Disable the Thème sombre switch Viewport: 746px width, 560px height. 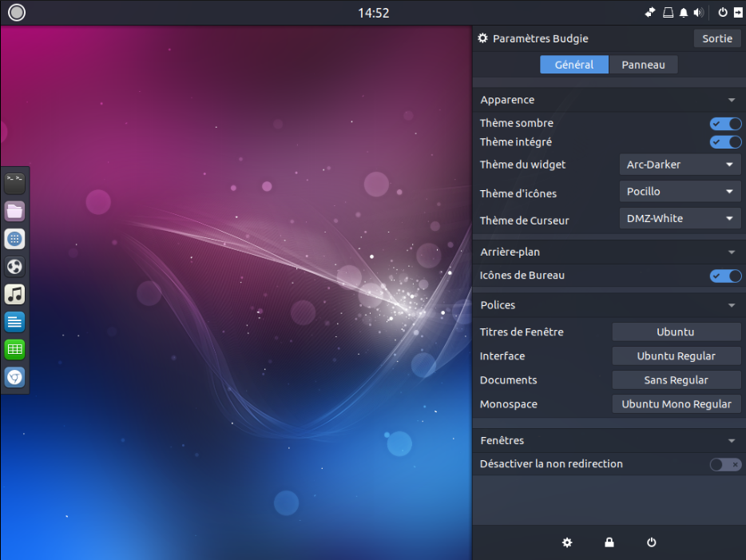(x=725, y=124)
